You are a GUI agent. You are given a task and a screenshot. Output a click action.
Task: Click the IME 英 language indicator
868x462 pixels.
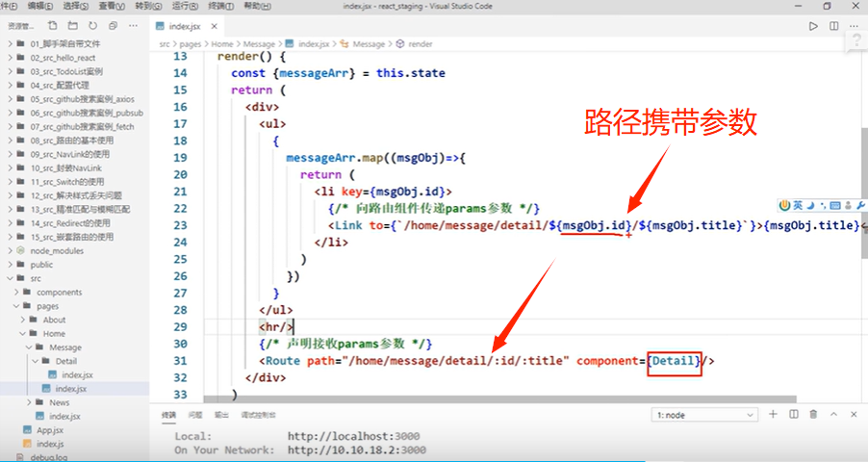797,206
